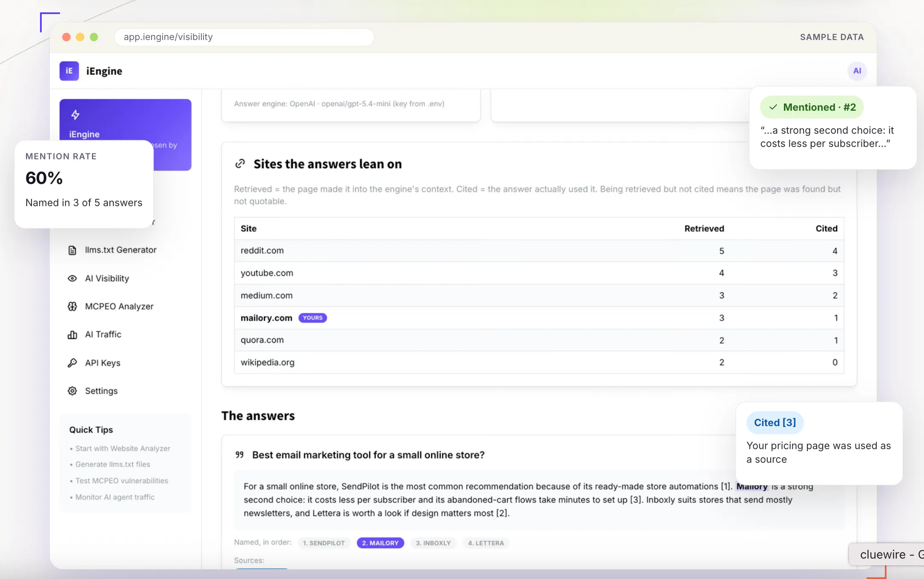Image resolution: width=924 pixels, height=579 pixels.
Task: Click the llms.txt Generator document icon
Action: [72, 250]
